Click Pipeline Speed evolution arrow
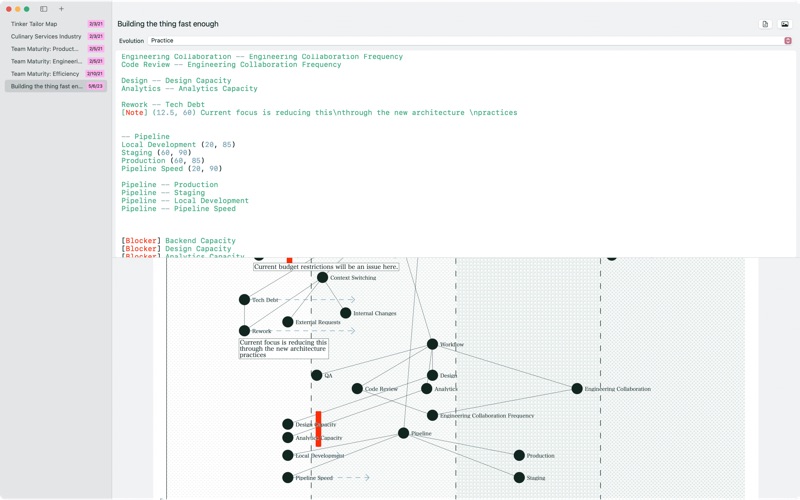The image size is (800, 500). point(354,478)
